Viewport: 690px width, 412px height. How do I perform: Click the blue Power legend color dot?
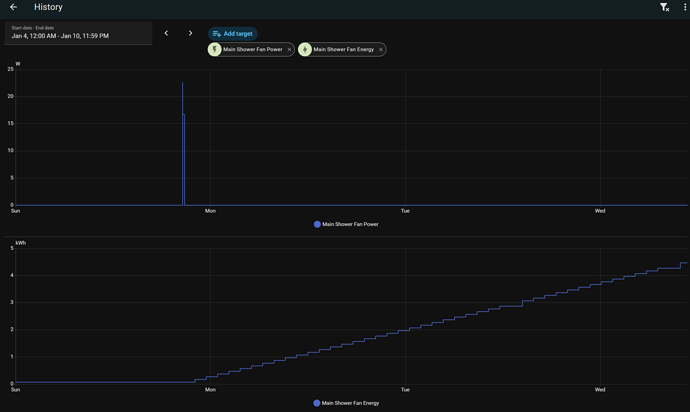(x=317, y=224)
